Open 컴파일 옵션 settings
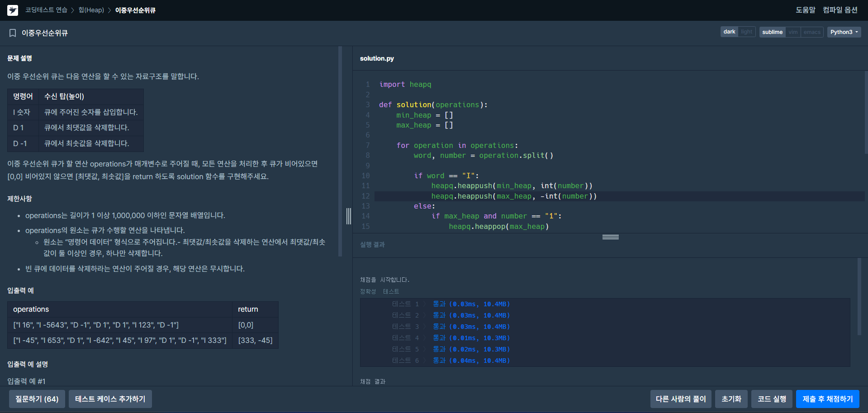Screen dimensions: 868x413 pos(840,10)
